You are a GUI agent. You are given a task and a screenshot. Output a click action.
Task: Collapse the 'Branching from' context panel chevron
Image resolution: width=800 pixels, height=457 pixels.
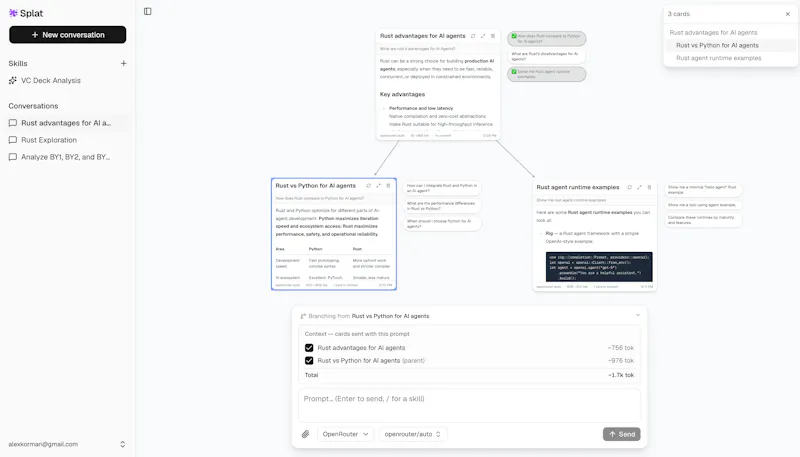click(638, 315)
